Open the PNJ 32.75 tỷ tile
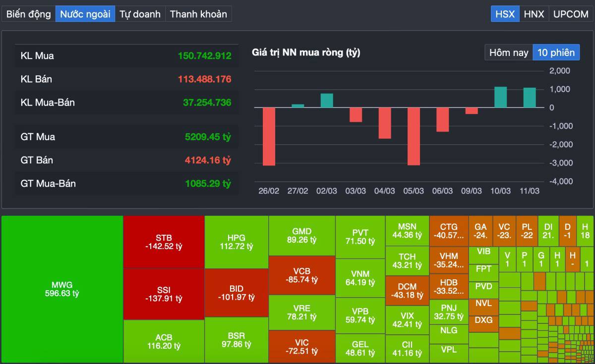The height and width of the screenshot is (364, 595). tap(449, 312)
